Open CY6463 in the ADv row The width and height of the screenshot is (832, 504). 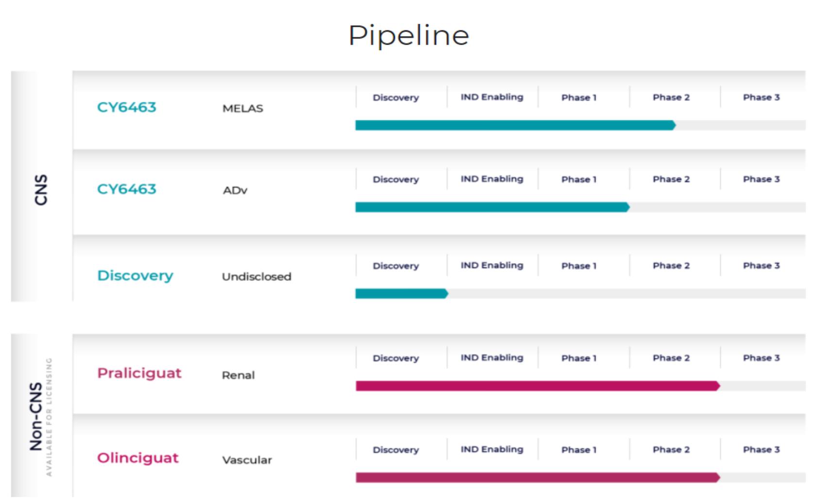pos(127,189)
